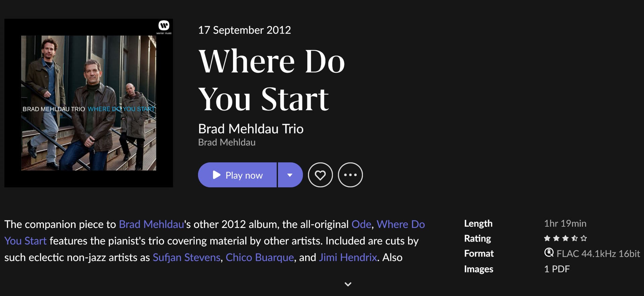The image size is (644, 296).
Task: Click the star rating display
Action: pyautogui.click(x=565, y=238)
